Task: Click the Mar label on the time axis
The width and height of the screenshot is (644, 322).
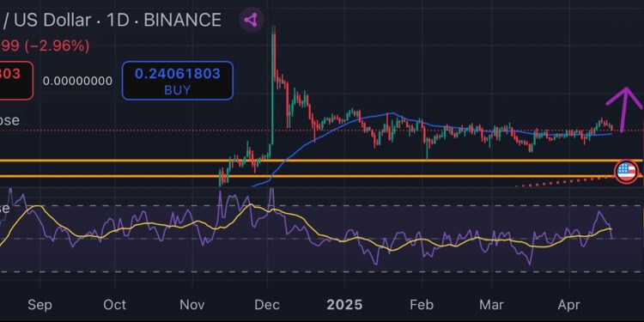Action: 492,305
